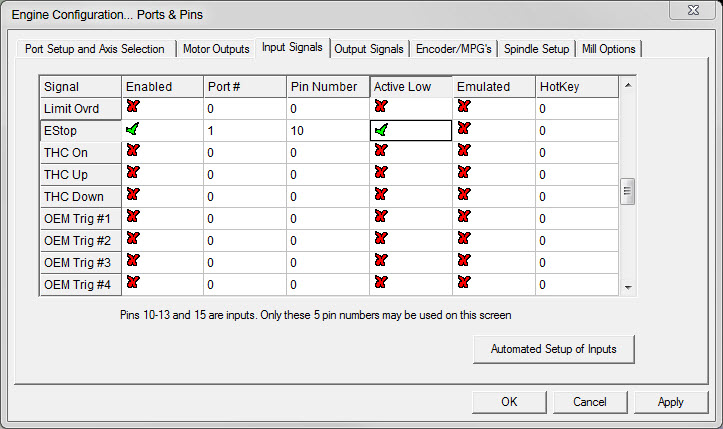Click the red X in EStop Emulated column
This screenshot has width=723, height=429.
[x=463, y=128]
